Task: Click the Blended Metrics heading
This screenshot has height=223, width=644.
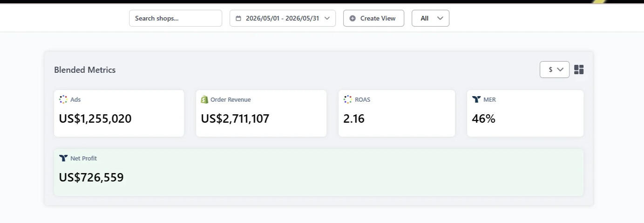Action: (x=85, y=70)
